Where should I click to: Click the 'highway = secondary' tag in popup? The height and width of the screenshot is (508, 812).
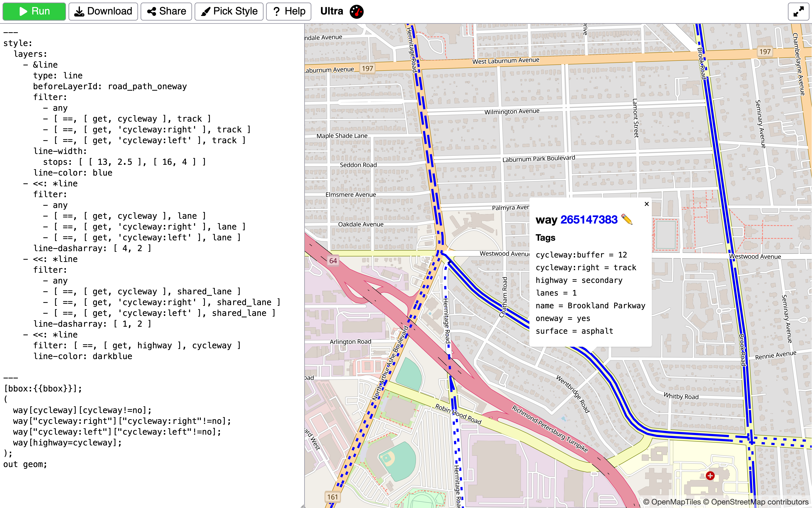(579, 280)
